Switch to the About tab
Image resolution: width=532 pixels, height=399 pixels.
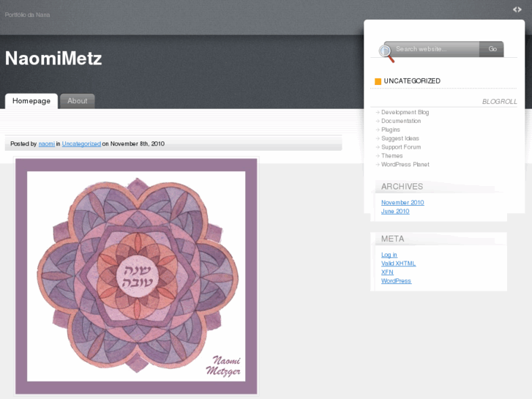click(x=78, y=101)
